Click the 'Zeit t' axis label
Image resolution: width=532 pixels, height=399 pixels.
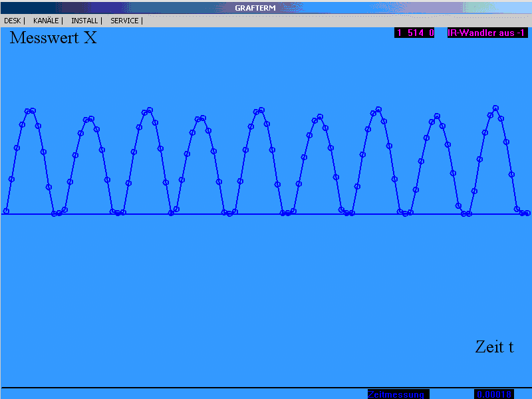494,346
